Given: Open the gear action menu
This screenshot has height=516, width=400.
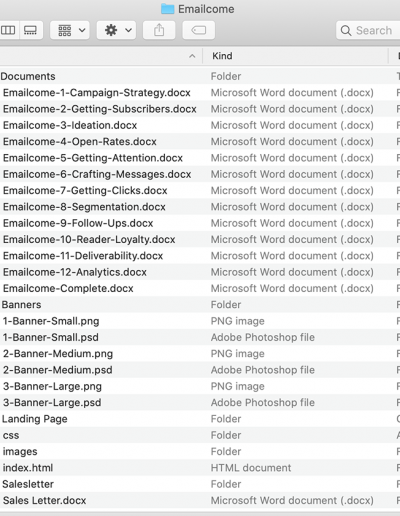Looking at the screenshot, I should (117, 30).
